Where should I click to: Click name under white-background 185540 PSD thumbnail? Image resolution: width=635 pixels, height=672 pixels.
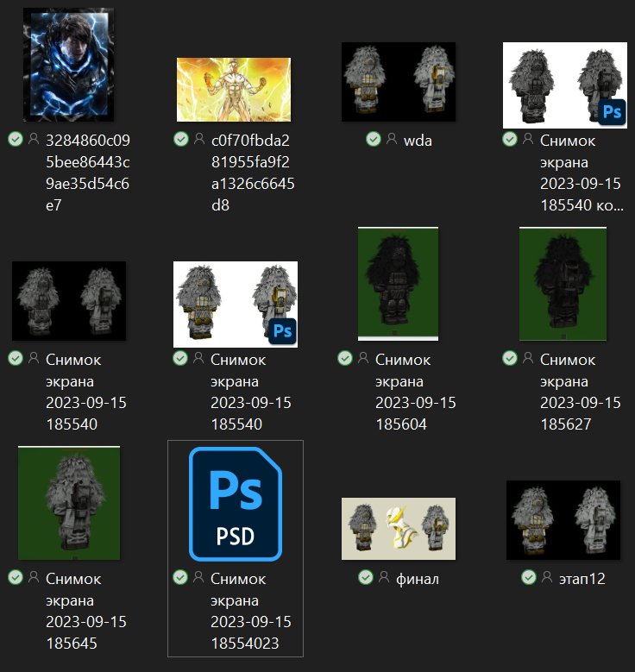[x=251, y=392]
